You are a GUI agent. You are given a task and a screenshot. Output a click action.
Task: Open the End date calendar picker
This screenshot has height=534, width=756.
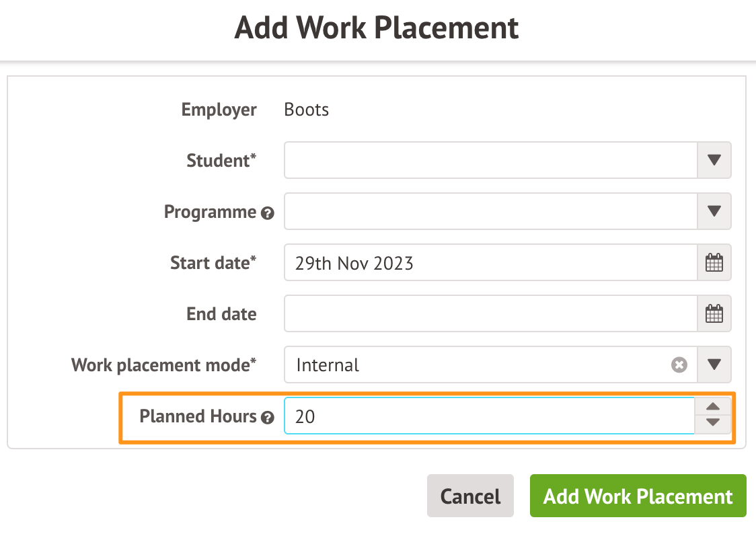714,313
